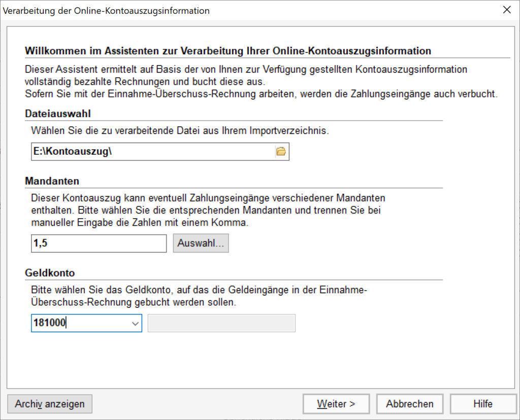Click the dialog title bar text

point(106,11)
